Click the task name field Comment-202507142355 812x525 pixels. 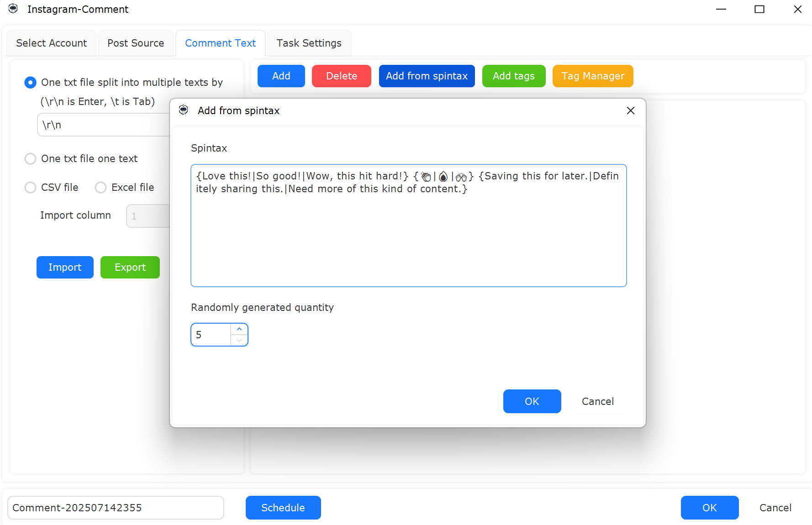point(116,508)
